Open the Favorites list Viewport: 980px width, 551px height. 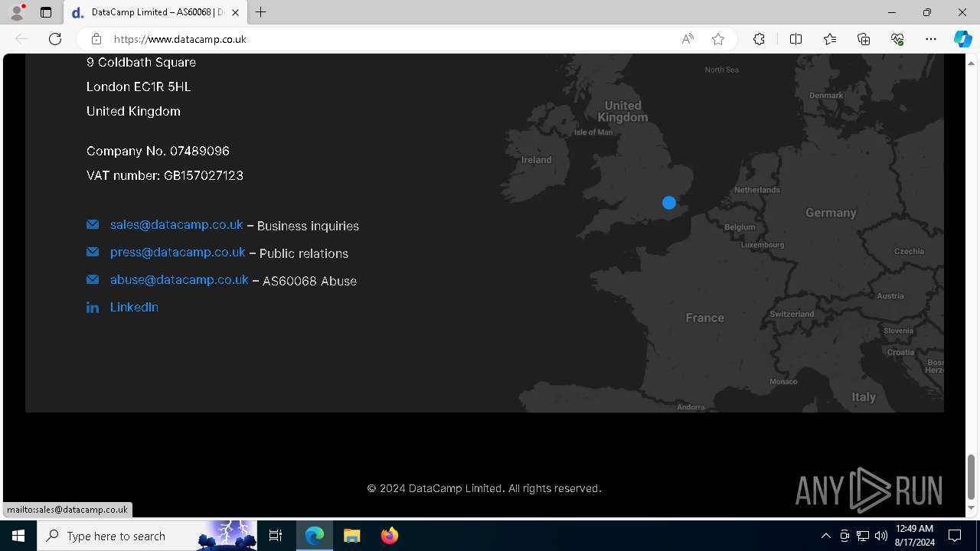[x=830, y=39]
